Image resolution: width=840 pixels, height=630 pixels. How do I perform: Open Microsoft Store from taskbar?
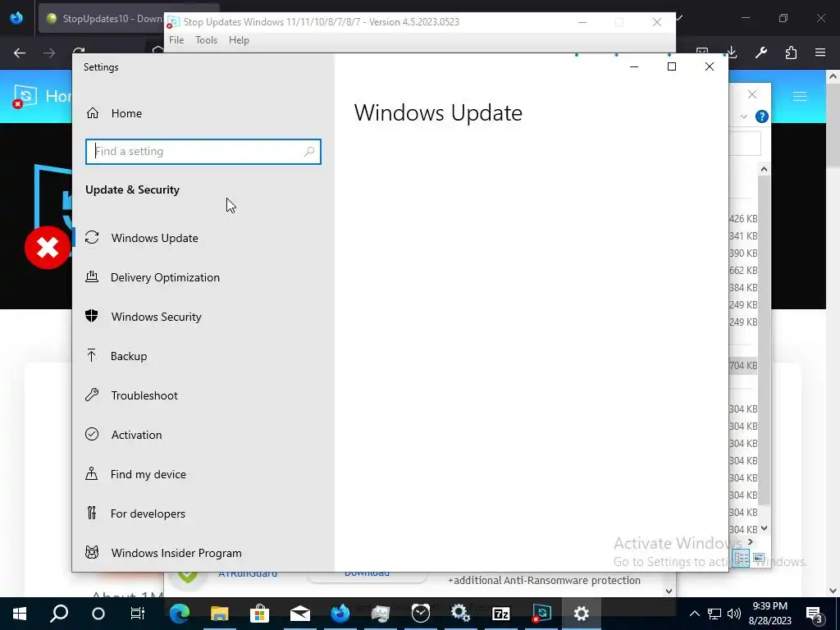[259, 614]
